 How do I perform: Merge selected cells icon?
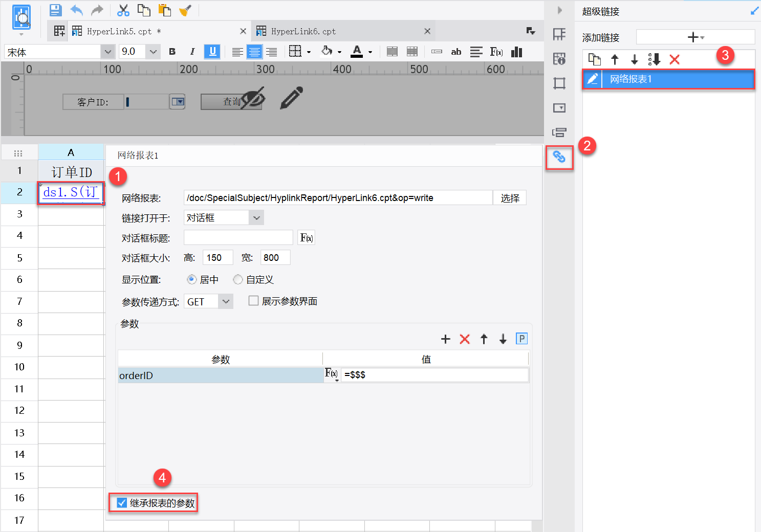pyautogui.click(x=392, y=52)
